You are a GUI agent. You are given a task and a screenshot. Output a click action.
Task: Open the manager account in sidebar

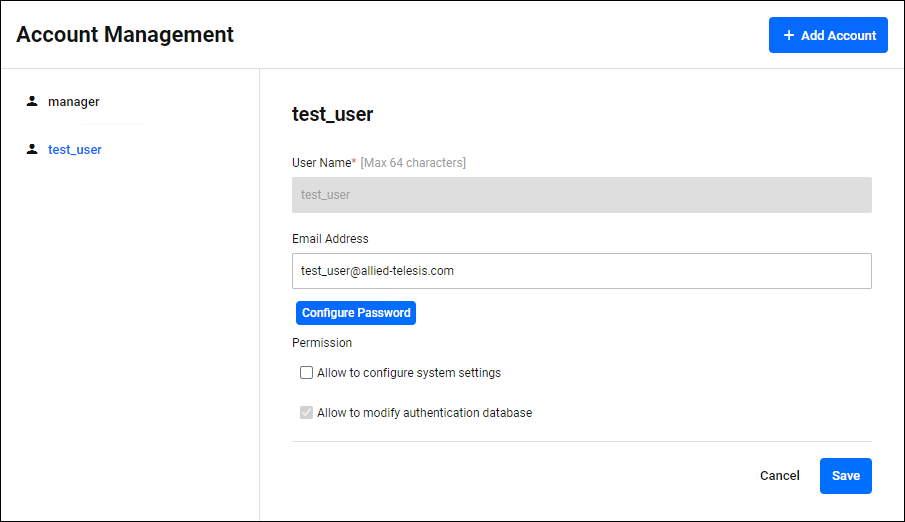[x=73, y=102]
